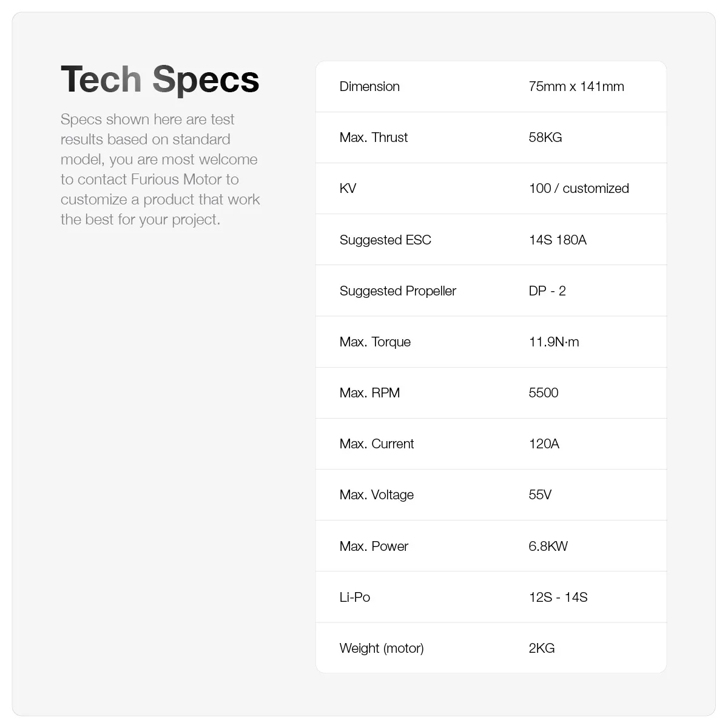Select the Weight (motor) label
Image resolution: width=728 pixels, height=728 pixels.
pos(381,648)
